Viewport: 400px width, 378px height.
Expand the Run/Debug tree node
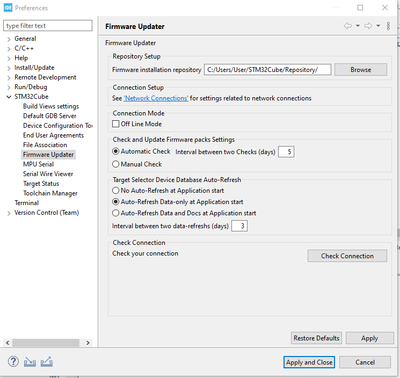tap(9, 88)
